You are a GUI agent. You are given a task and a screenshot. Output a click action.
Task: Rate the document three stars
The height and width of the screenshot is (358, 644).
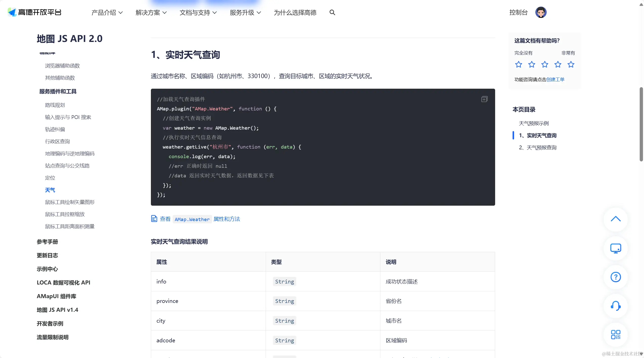pos(545,65)
